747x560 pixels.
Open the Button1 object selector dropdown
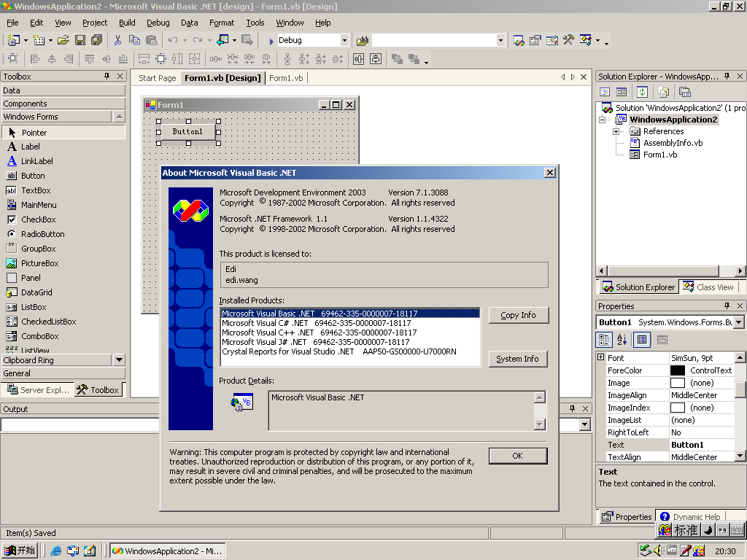coord(738,322)
